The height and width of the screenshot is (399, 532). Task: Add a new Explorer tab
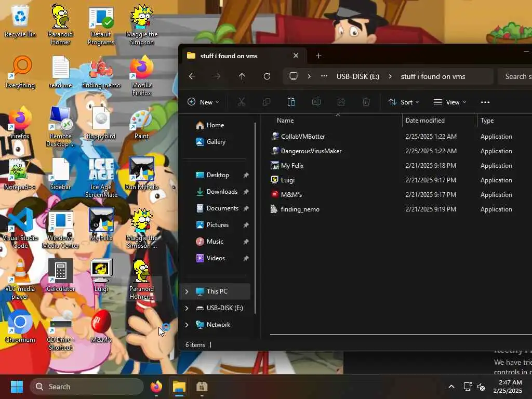[x=318, y=56]
